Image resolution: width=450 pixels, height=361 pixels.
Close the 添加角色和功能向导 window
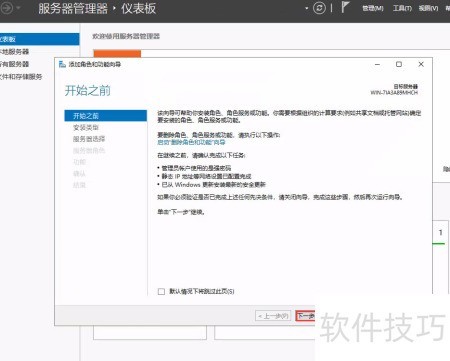pyautogui.click(x=421, y=64)
